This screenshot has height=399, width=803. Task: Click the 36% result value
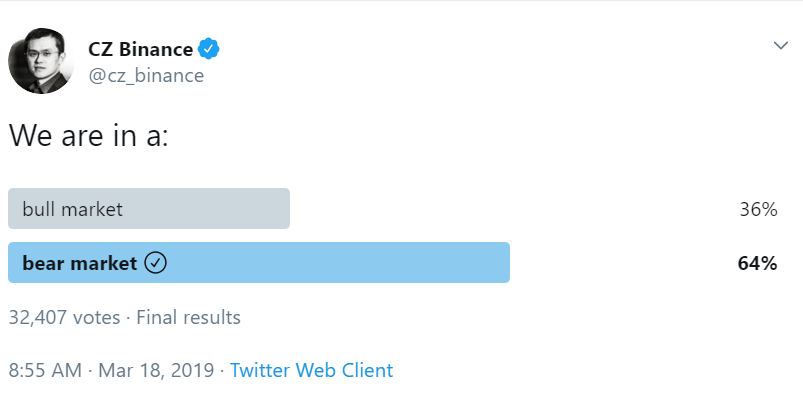[x=758, y=209]
